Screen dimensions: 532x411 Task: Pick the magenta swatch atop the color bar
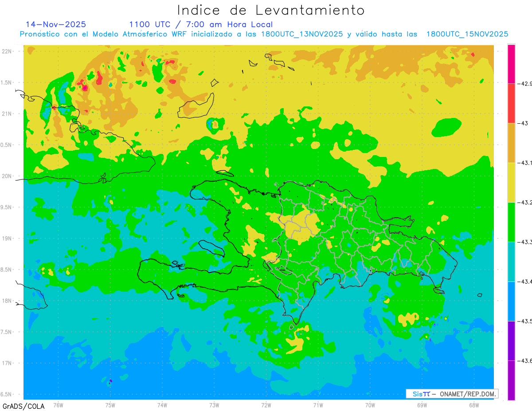[511, 64]
